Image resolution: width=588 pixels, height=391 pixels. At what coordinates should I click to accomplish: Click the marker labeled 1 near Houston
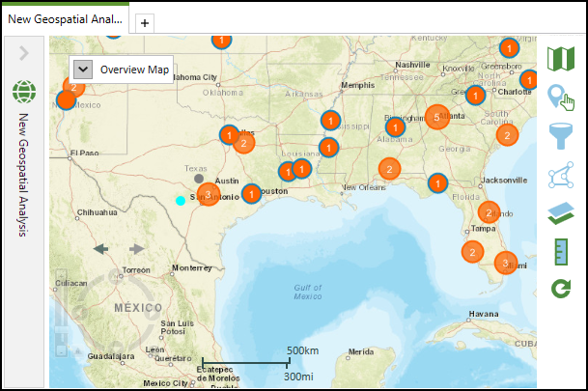coord(251,193)
